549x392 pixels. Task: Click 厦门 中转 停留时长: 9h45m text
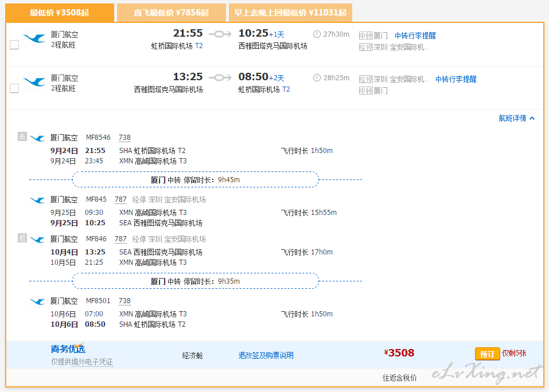pos(196,180)
